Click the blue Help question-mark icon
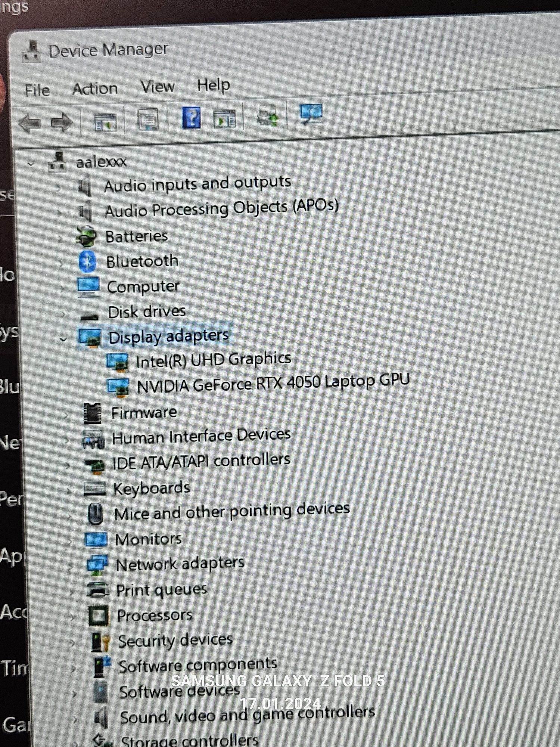 click(191, 118)
